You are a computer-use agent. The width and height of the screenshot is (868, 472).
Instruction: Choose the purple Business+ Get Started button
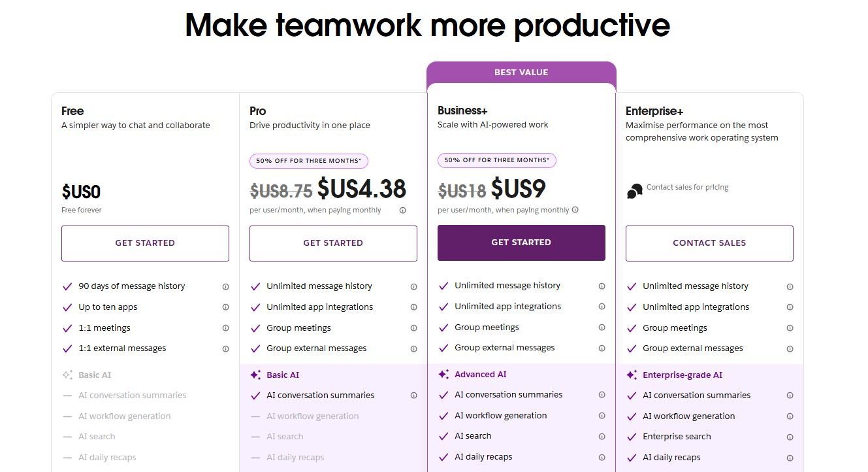coord(521,243)
